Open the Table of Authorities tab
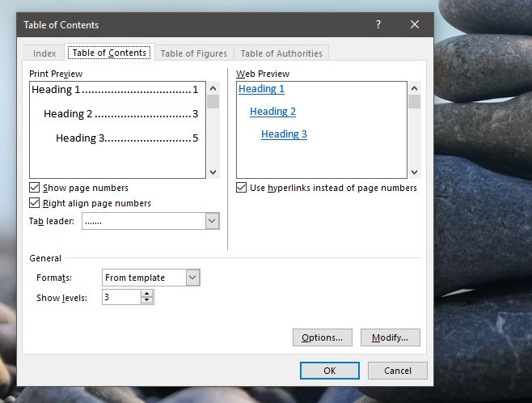Viewport: 532px width, 403px height. (281, 53)
